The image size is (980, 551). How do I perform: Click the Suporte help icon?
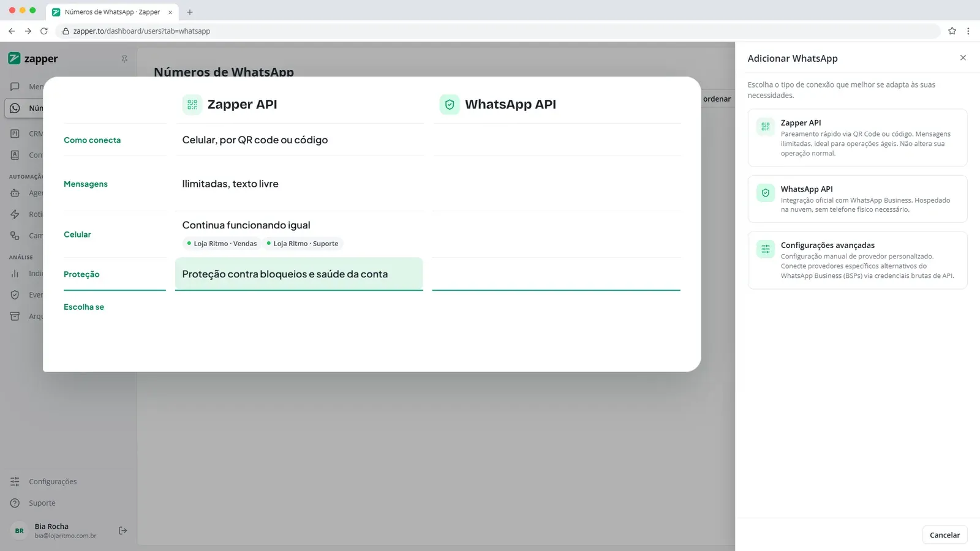pos(15,503)
